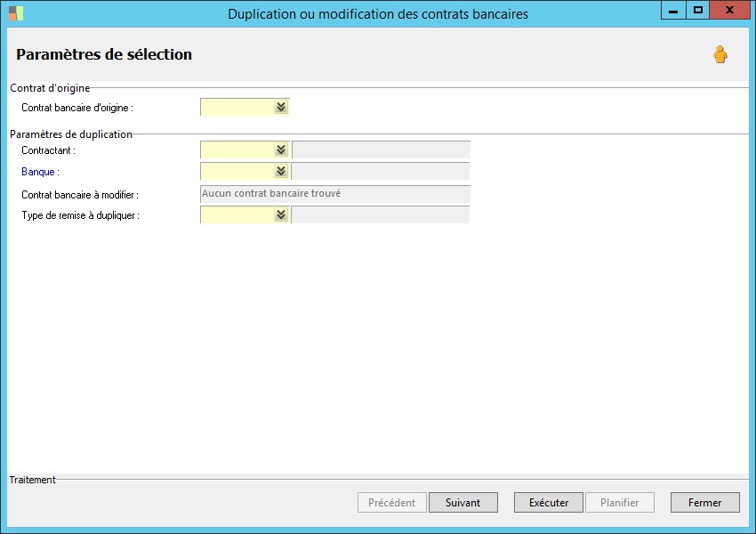Click the Planifier button
756x534 pixels.
[x=620, y=503]
